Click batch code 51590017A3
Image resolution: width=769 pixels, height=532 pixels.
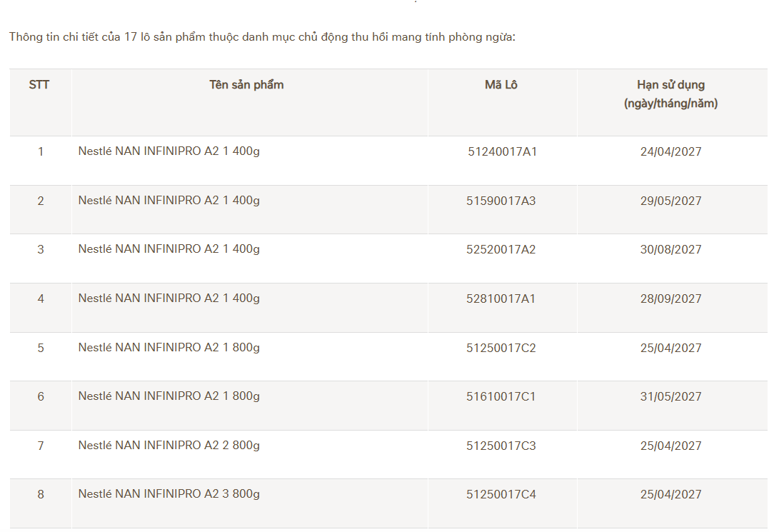pyautogui.click(x=501, y=201)
